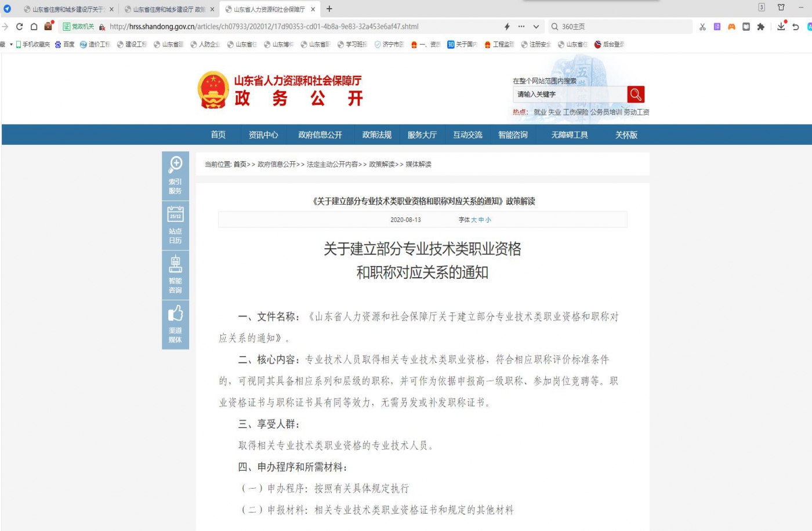
Task: Click the scissors screenshot icon
Action: tap(702, 27)
